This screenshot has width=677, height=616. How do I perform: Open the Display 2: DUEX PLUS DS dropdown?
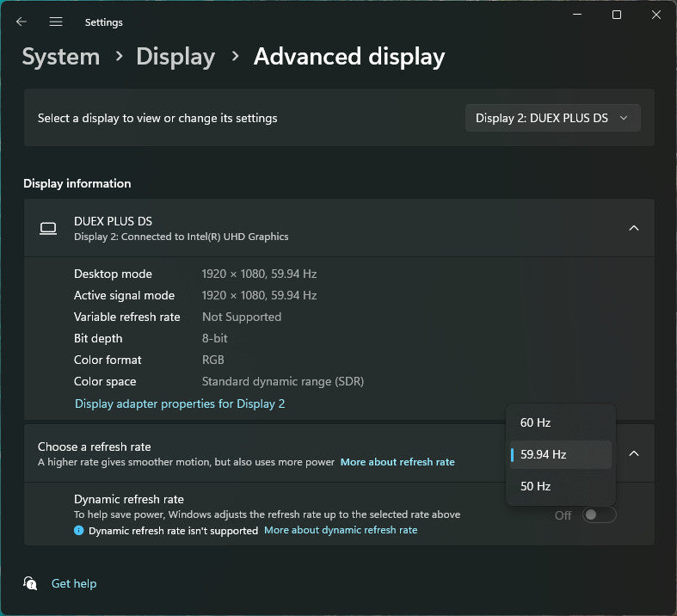point(552,119)
